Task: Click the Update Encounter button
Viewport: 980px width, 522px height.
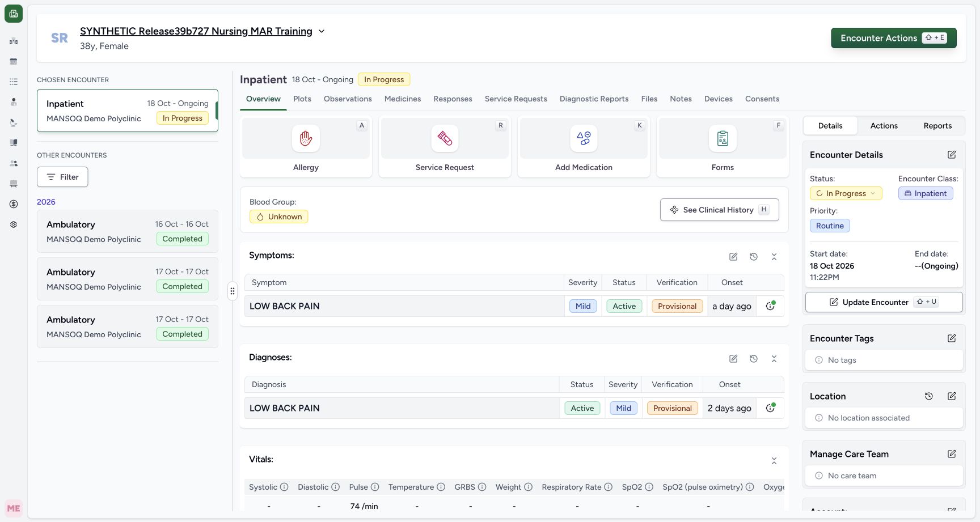Action: pyautogui.click(x=884, y=302)
